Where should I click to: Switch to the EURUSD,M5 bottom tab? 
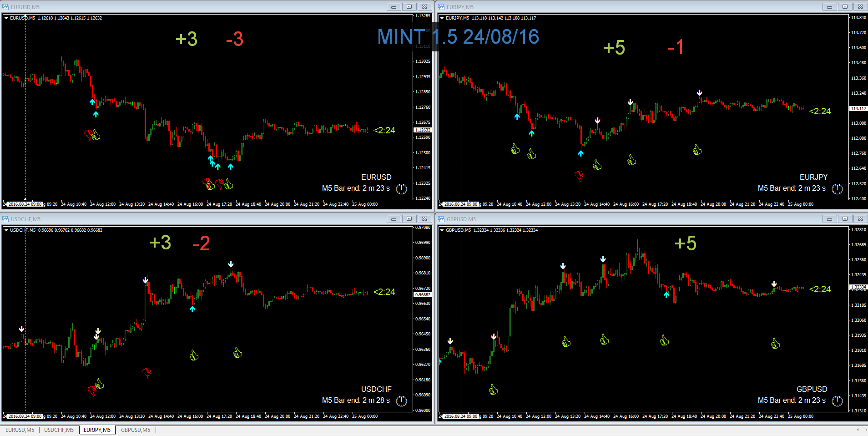[20, 430]
